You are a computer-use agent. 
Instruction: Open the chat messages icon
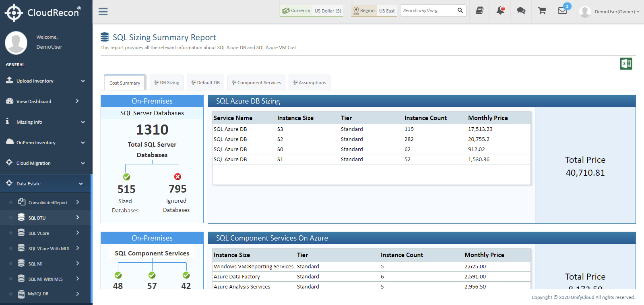(x=521, y=11)
